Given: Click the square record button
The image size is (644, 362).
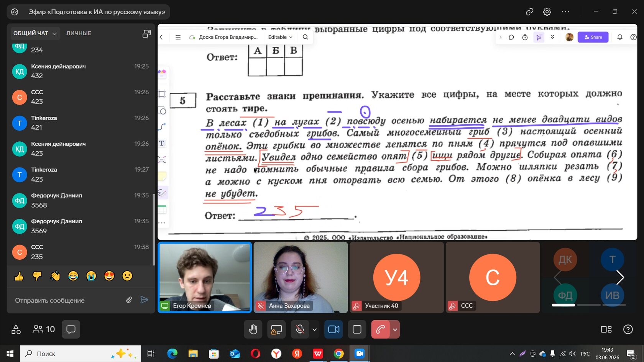Looking at the screenshot, I should pyautogui.click(x=357, y=329).
